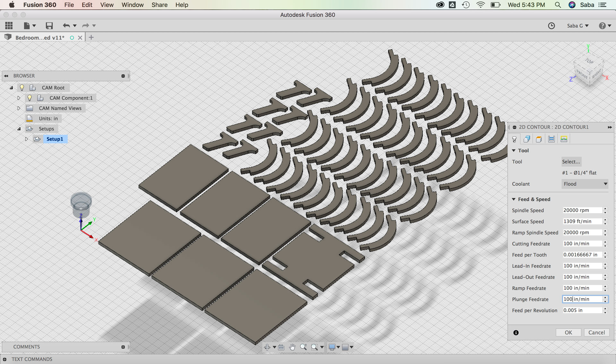The height and width of the screenshot is (364, 616).
Task: Select the Pan hand tool
Action: pyautogui.click(x=292, y=347)
